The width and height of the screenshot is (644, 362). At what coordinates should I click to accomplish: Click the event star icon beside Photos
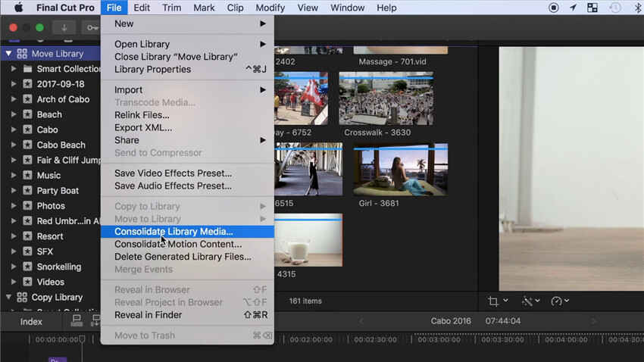click(27, 206)
